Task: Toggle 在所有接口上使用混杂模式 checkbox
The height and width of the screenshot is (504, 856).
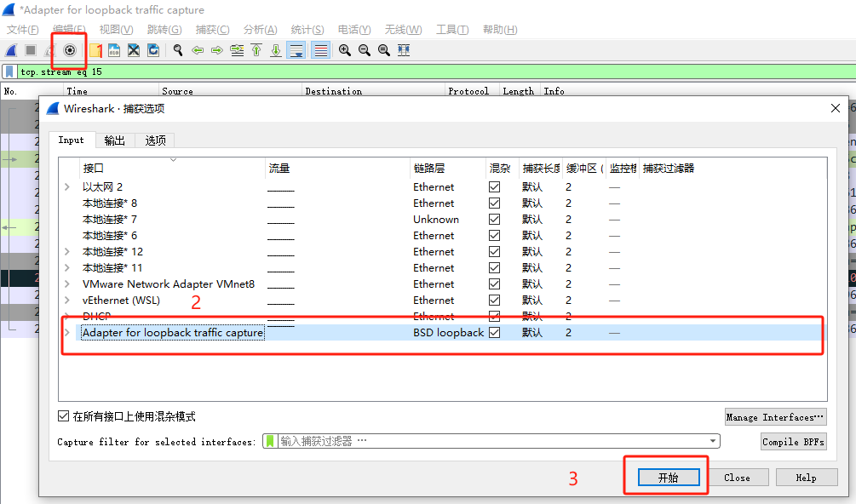Action: pyautogui.click(x=63, y=416)
